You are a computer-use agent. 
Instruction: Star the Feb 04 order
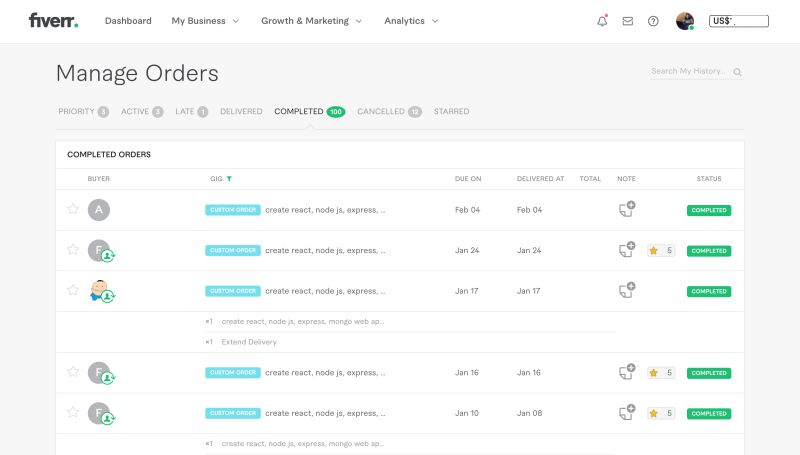pyautogui.click(x=73, y=209)
